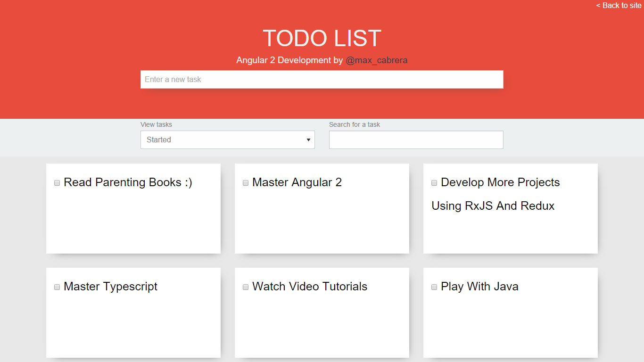The width and height of the screenshot is (644, 362).
Task: Select the Read Parenting Books card
Action: [133, 222]
